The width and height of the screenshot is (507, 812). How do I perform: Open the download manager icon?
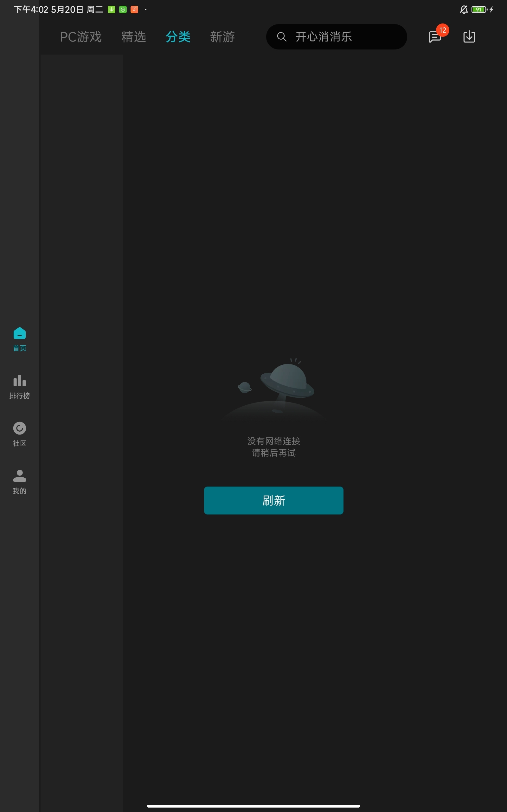pos(469,36)
